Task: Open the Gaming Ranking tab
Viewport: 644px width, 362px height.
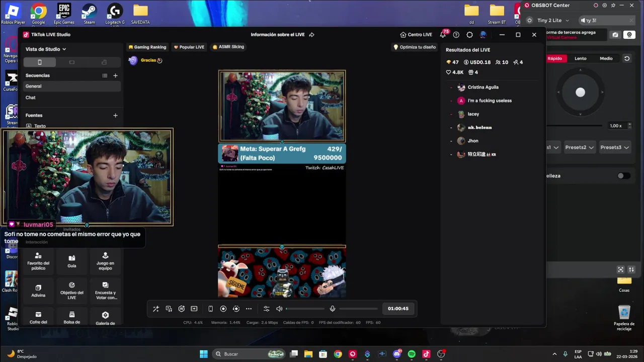Action: click(x=147, y=47)
